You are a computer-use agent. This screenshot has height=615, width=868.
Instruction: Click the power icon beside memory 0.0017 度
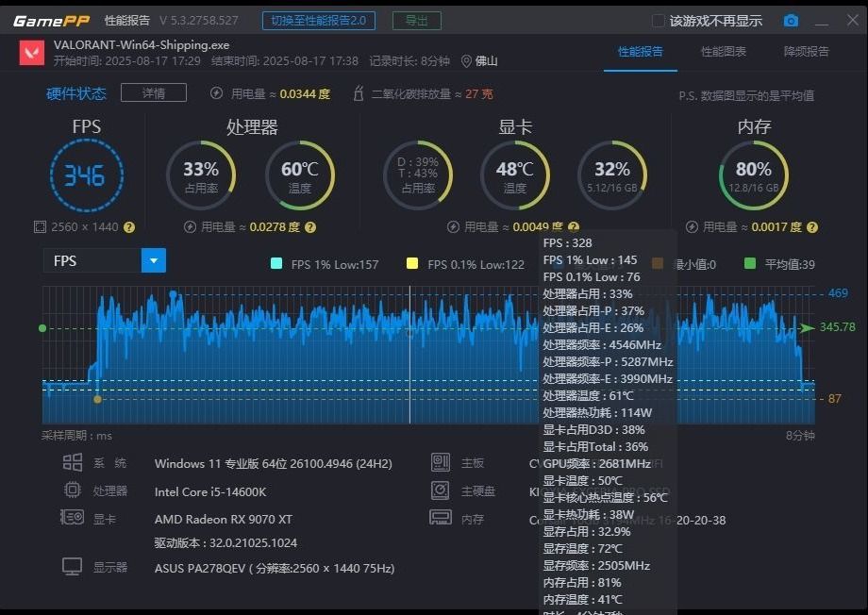pyautogui.click(x=692, y=227)
